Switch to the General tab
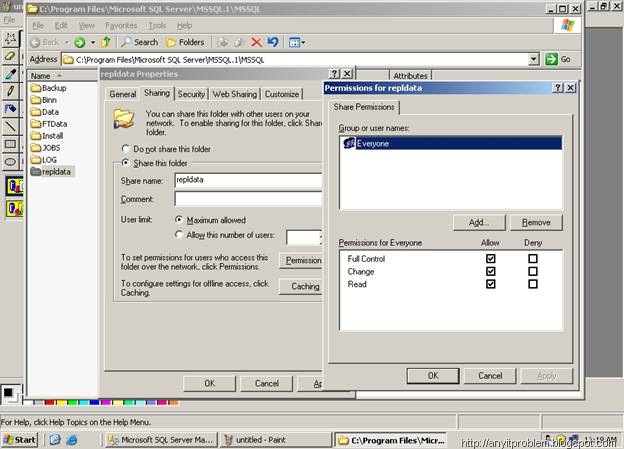The image size is (624, 449). [x=123, y=94]
